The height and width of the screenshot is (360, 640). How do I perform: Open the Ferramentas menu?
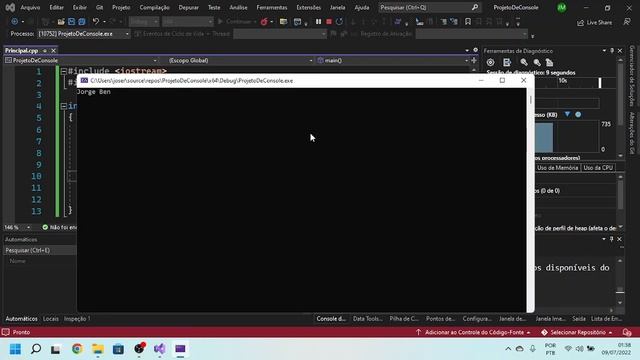click(272, 7)
